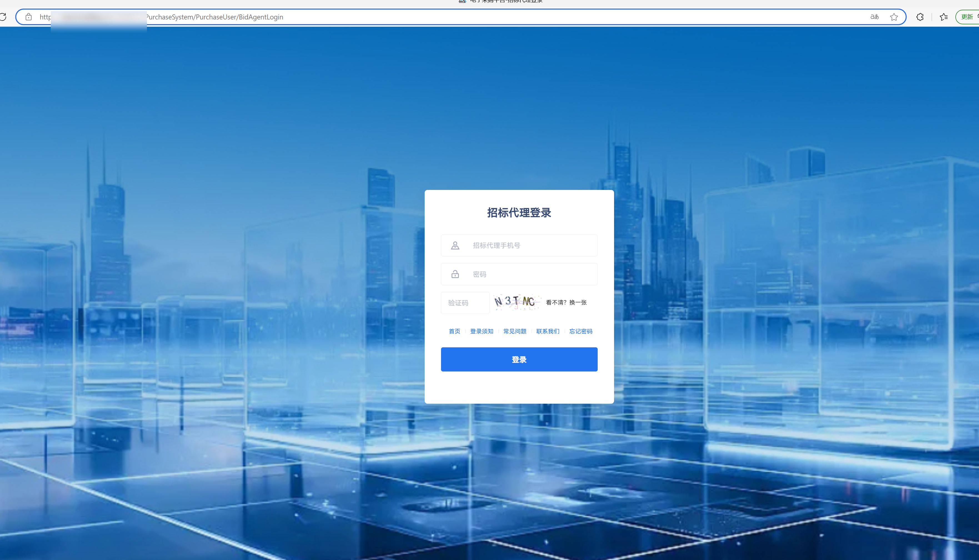979x560 pixels.
Task: Click 看不清？换一张 to refresh captcha
Action: [566, 302]
